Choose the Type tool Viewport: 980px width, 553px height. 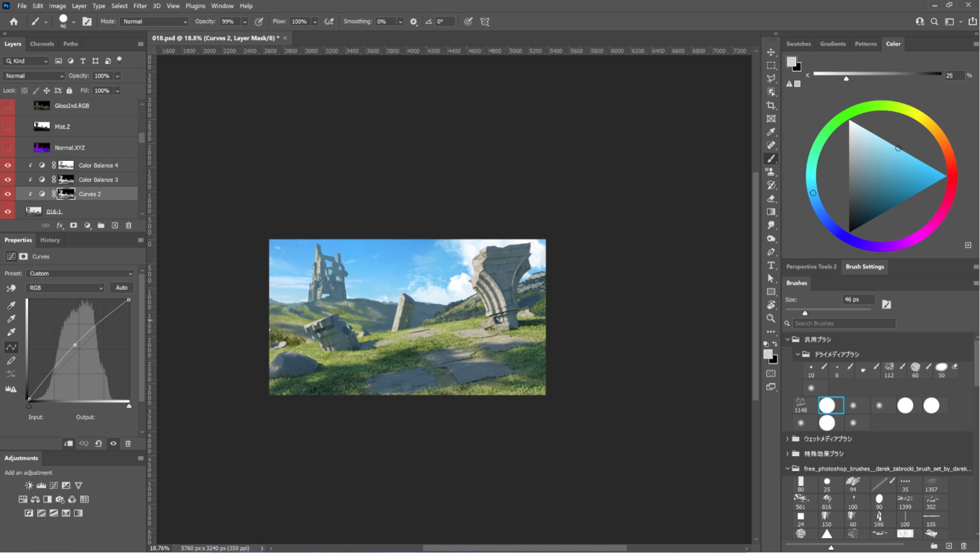[771, 265]
